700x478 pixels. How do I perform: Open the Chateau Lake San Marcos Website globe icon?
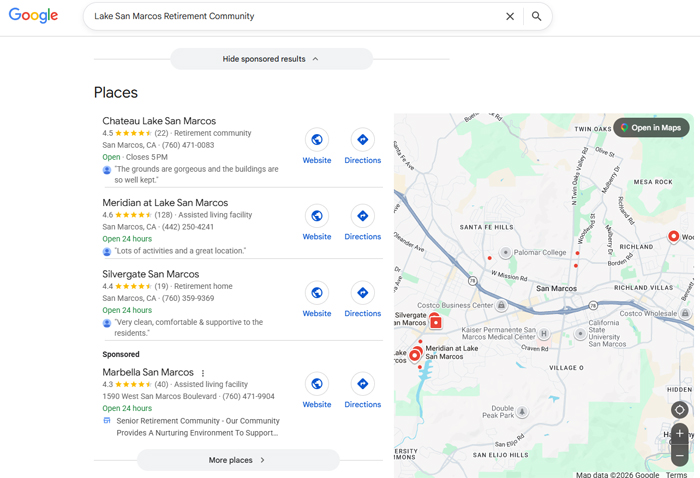(x=317, y=140)
